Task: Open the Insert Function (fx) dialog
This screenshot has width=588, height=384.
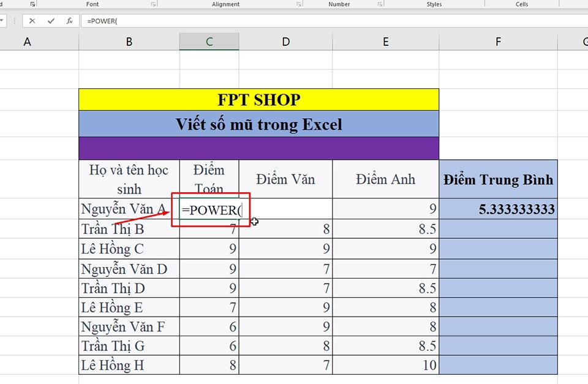Action: coord(69,20)
